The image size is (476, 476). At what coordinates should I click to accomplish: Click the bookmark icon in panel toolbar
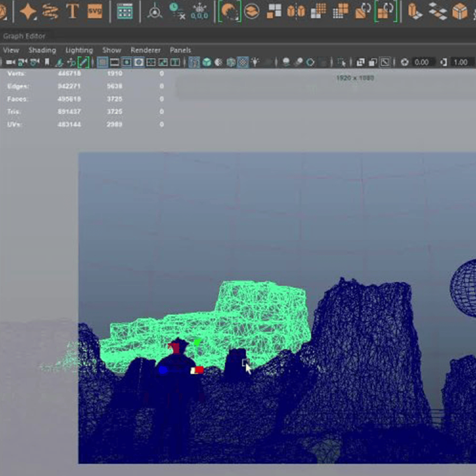(47, 62)
